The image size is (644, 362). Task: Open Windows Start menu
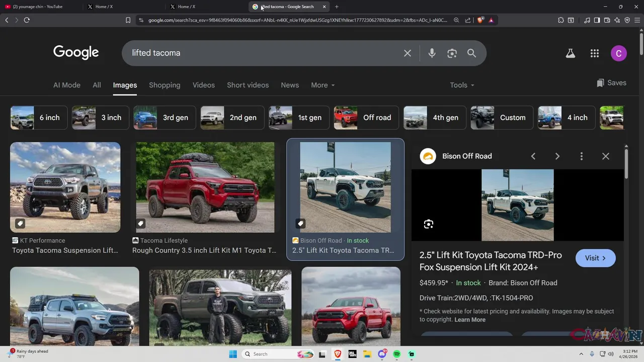tap(232, 354)
